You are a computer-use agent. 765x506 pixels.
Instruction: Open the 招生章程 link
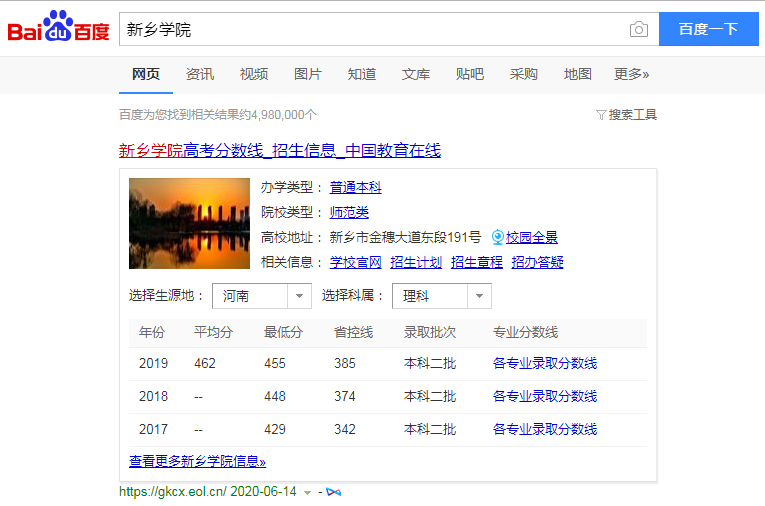[477, 262]
